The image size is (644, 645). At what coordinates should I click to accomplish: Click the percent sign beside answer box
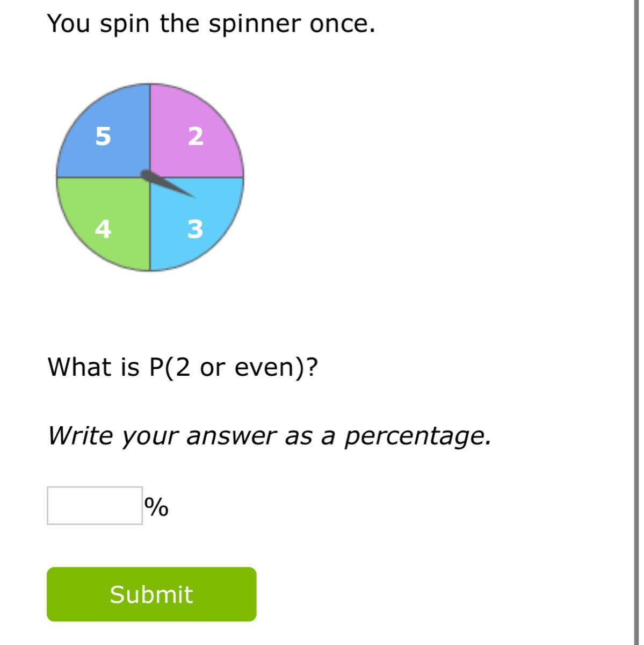click(156, 506)
